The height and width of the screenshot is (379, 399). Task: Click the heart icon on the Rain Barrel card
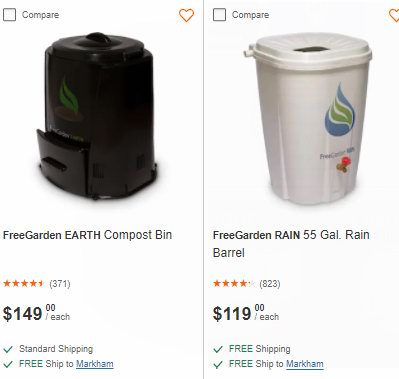tap(395, 15)
